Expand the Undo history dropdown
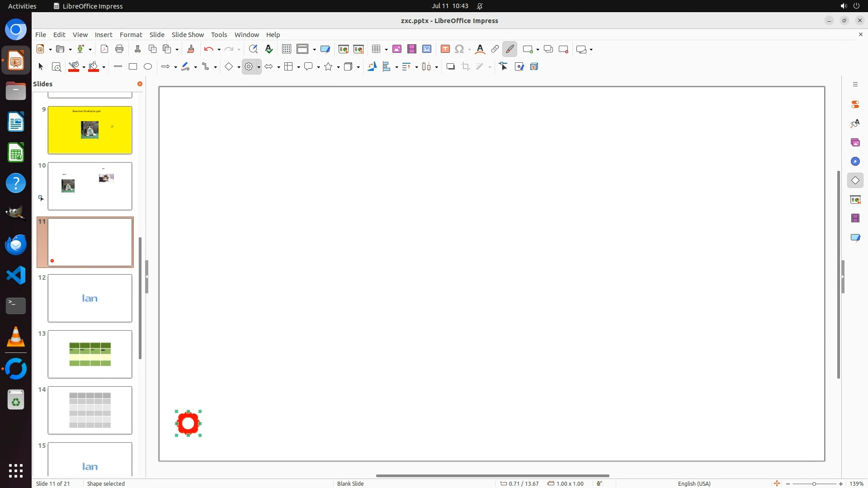The width and height of the screenshot is (868, 488). tap(219, 50)
